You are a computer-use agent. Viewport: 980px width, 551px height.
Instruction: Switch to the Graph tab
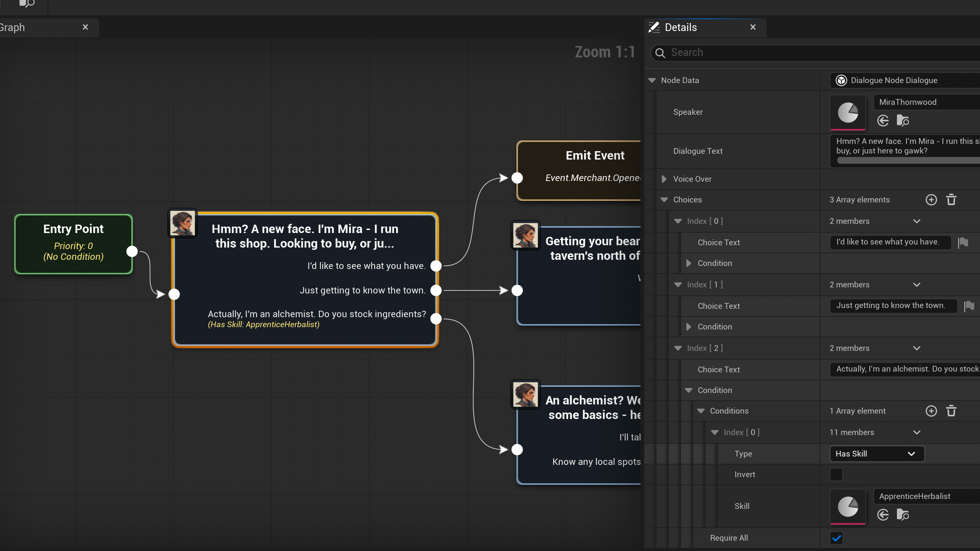pyautogui.click(x=11, y=27)
